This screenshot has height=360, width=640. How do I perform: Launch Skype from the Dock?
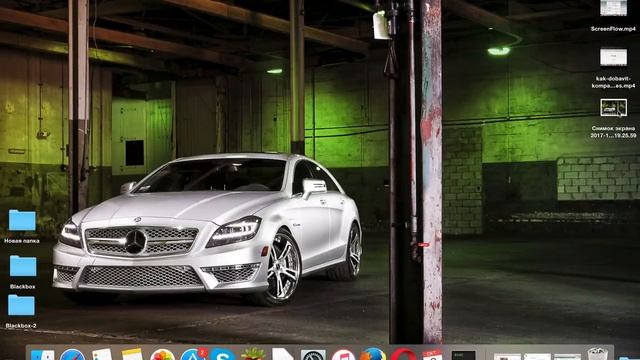click(222, 355)
